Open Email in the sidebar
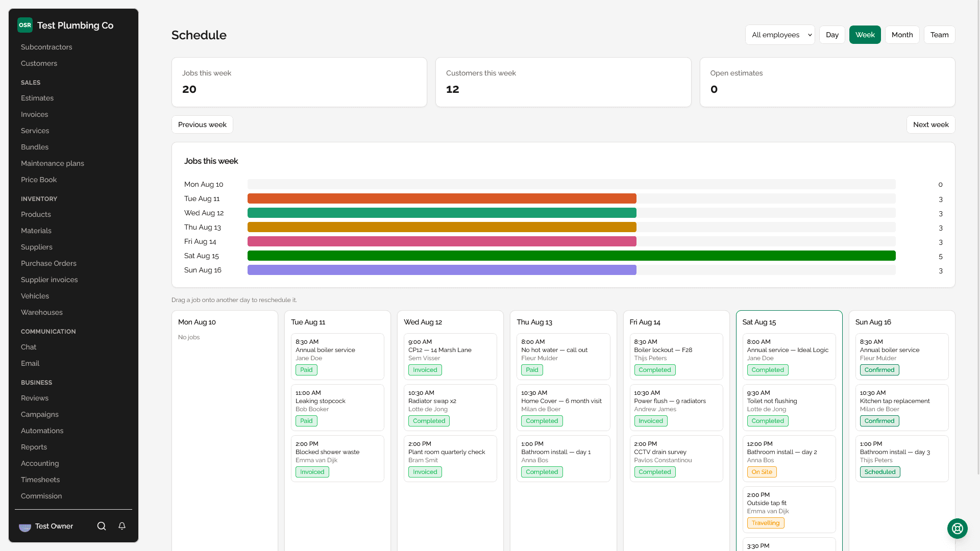The width and height of the screenshot is (980, 551). click(30, 363)
